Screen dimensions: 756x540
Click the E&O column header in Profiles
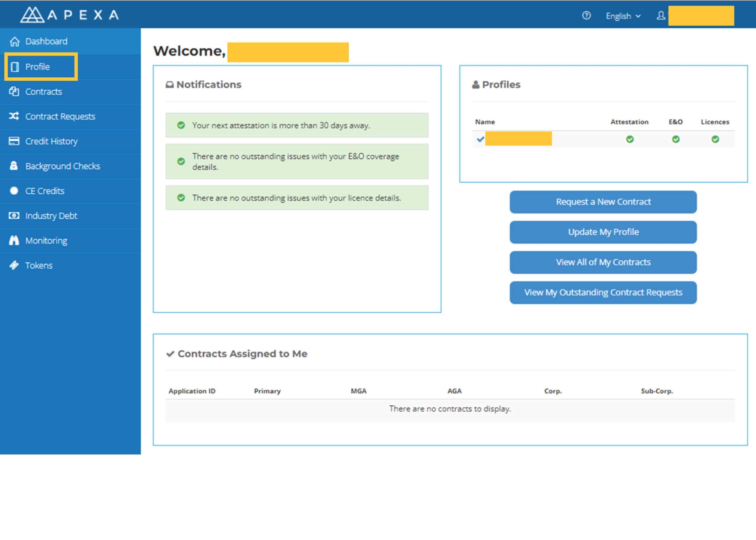(675, 122)
